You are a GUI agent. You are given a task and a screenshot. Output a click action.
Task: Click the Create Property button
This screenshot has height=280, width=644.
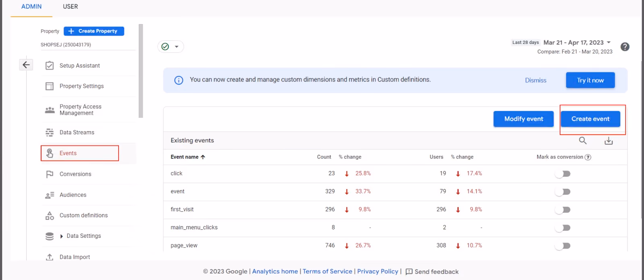(94, 31)
